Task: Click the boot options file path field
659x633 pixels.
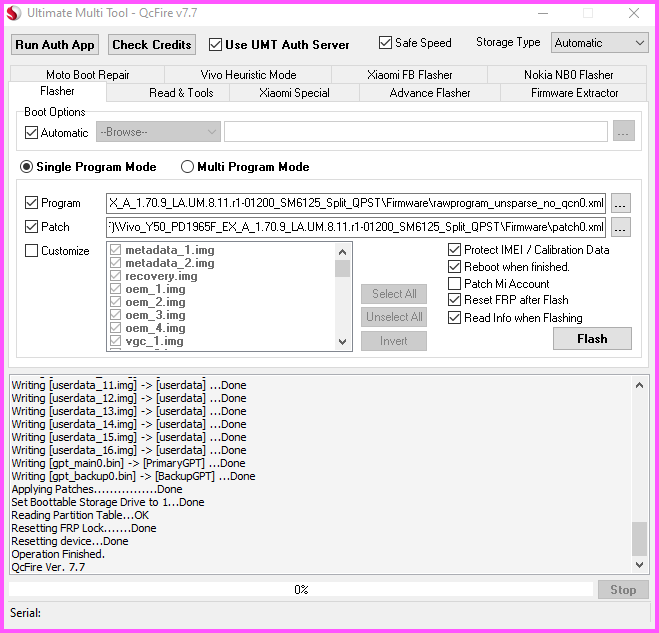Action: tap(416, 132)
